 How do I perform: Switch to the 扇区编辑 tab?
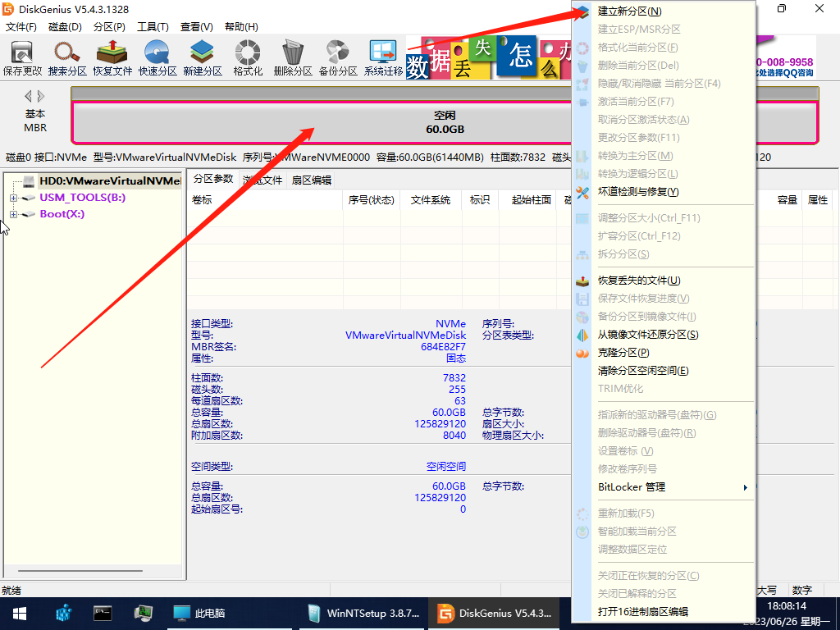(311, 180)
